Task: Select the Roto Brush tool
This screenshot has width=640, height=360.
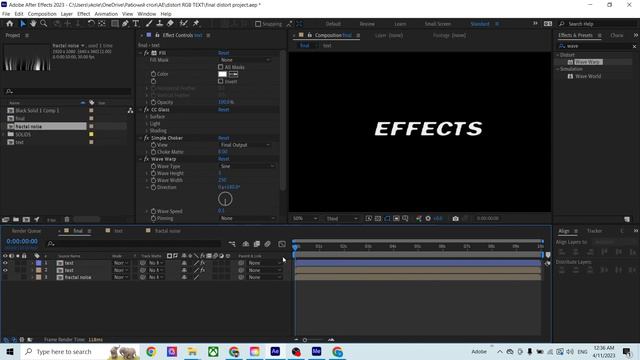Action: [184, 24]
